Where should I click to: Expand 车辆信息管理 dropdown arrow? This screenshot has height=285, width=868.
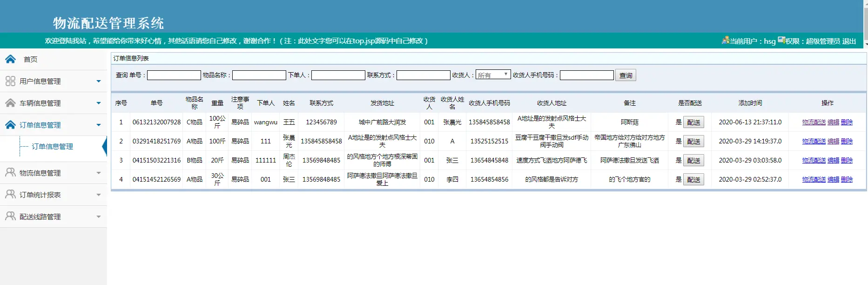point(99,103)
